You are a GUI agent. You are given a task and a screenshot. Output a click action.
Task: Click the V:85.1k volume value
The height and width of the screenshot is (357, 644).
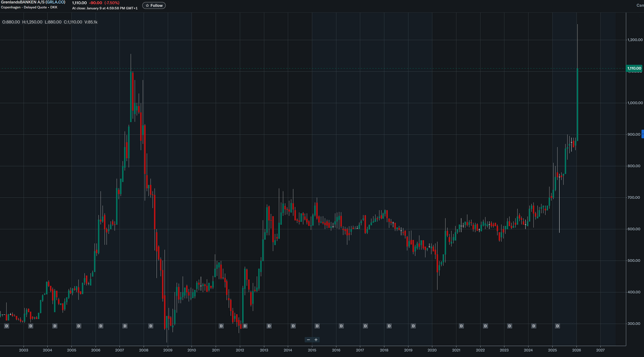click(x=91, y=22)
